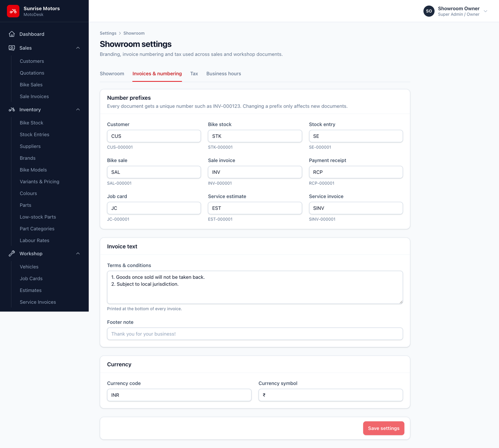
Task: Collapse the Sales menu section
Action: (78, 48)
